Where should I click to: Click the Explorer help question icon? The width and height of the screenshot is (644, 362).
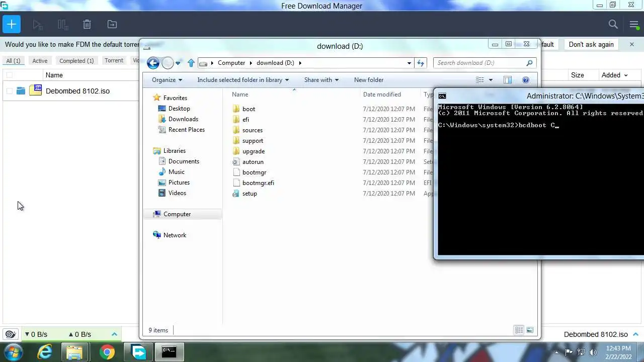(526, 80)
